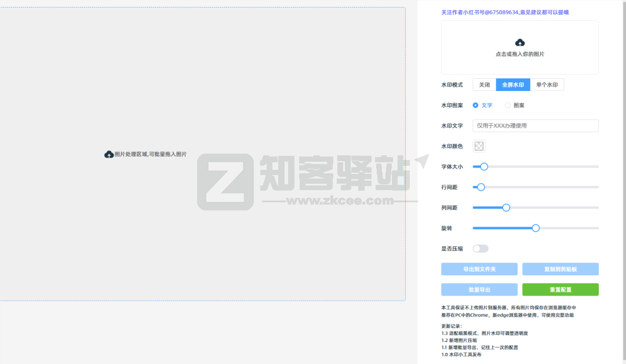
Task: Select 关闭 watermark mode
Action: click(484, 84)
